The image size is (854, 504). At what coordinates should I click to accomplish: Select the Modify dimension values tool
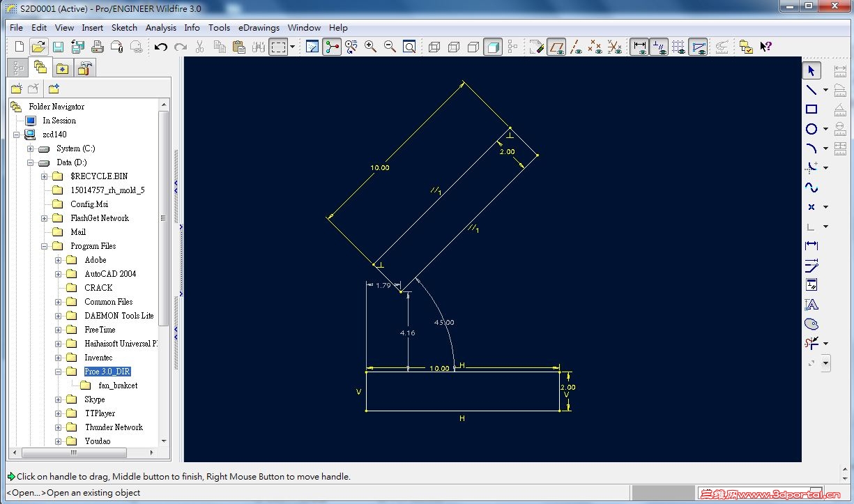[811, 265]
